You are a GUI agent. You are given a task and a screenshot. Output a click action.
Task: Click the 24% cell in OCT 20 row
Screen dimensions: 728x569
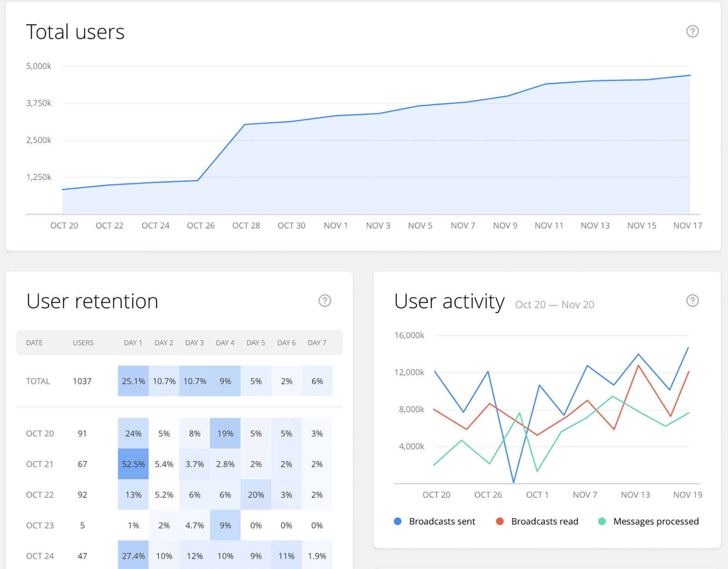133,433
